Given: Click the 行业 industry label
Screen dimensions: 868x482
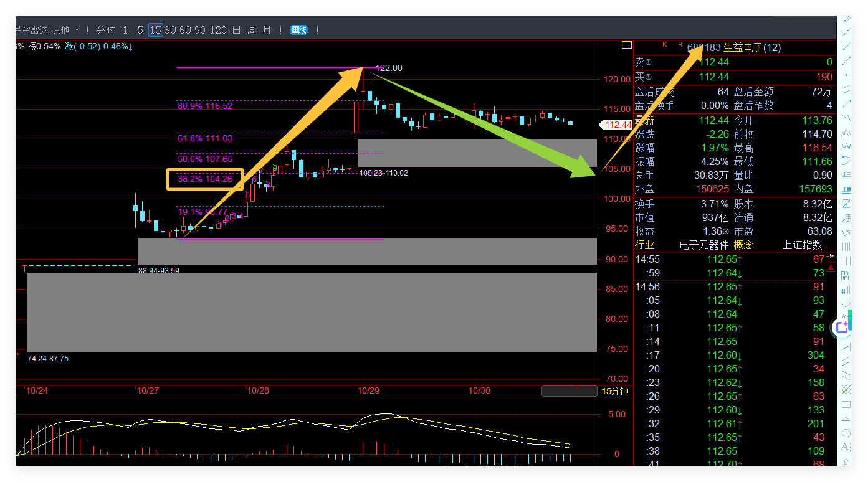Looking at the screenshot, I should coord(645,245).
